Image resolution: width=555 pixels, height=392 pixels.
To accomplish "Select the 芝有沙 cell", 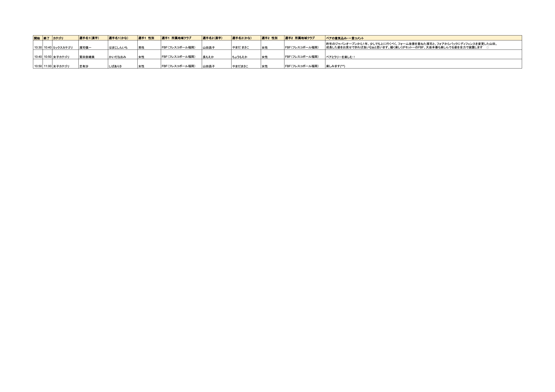I will click(84, 66).
